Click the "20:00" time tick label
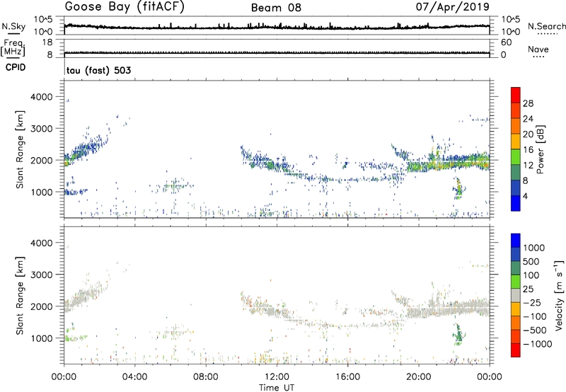The height and width of the screenshot is (392, 566). (418, 377)
